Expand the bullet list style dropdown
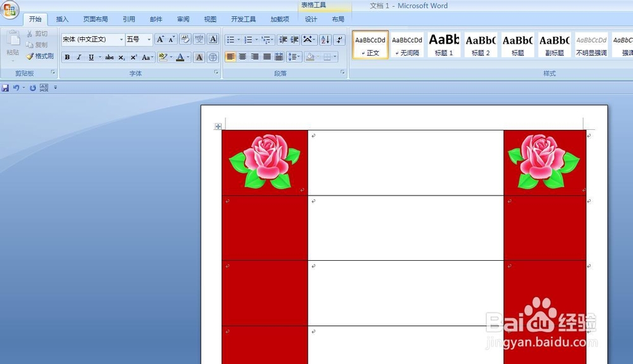633x364 pixels. click(239, 39)
